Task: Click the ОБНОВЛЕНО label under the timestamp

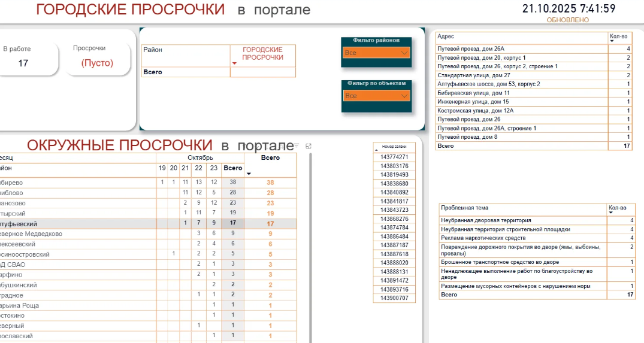Action: tap(567, 20)
